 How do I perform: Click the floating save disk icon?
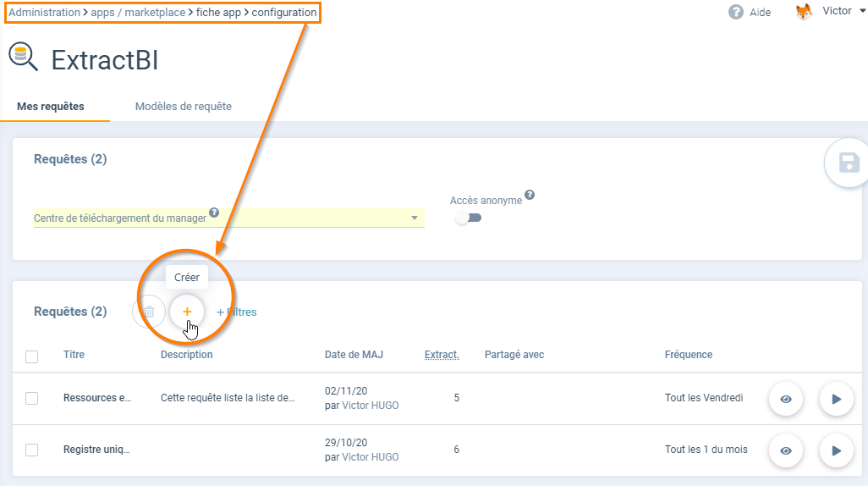tap(849, 163)
